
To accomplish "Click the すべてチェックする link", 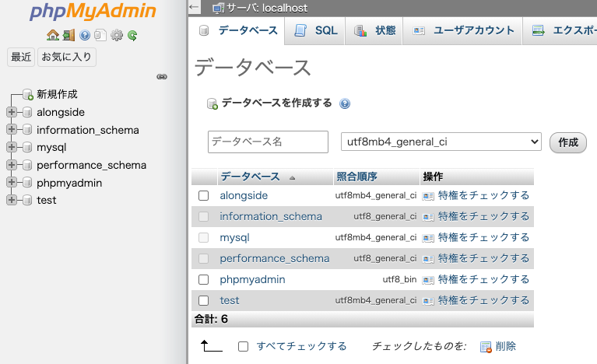I will pyautogui.click(x=301, y=346).
